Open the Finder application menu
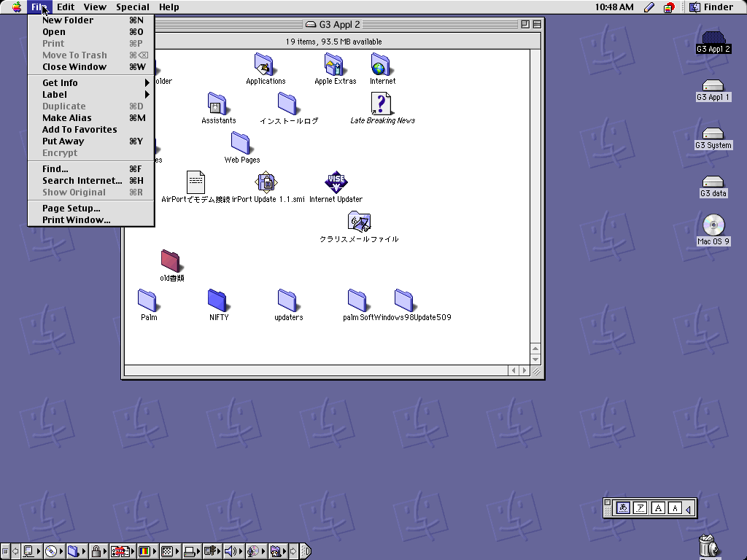The height and width of the screenshot is (560, 747). (711, 7)
